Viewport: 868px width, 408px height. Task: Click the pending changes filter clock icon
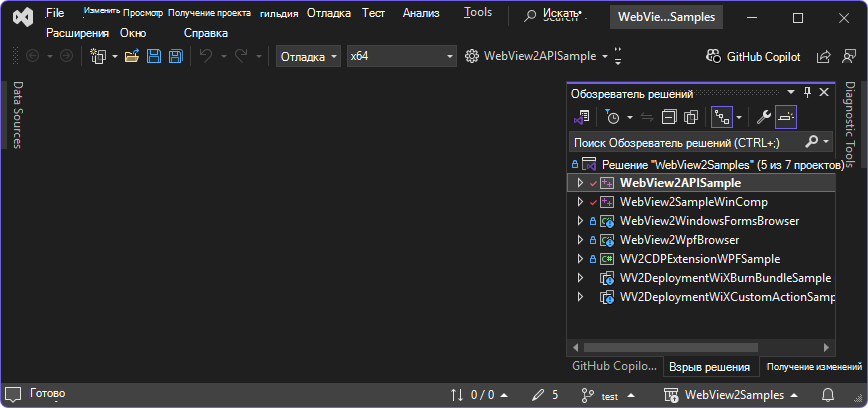point(612,117)
